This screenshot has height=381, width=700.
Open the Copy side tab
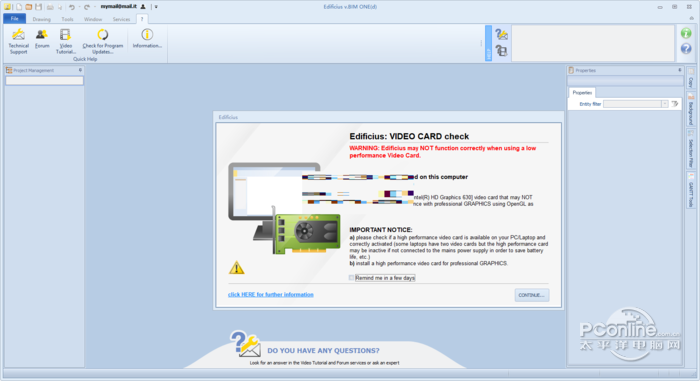point(691,78)
